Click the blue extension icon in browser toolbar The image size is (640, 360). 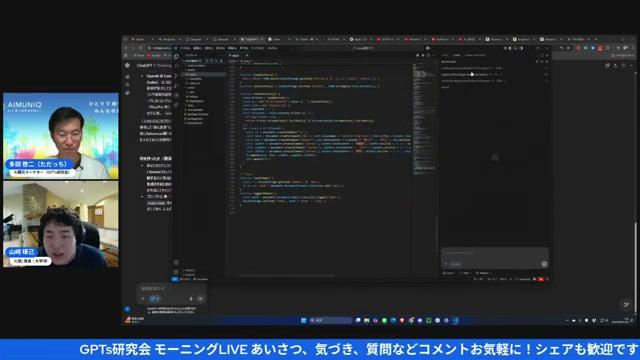[x=593, y=48]
